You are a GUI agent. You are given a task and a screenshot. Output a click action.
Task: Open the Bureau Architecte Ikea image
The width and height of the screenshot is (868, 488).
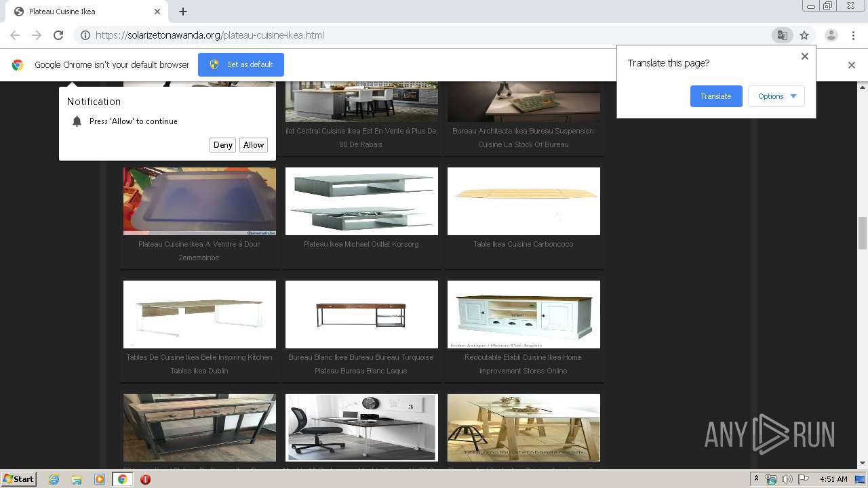[x=524, y=102]
